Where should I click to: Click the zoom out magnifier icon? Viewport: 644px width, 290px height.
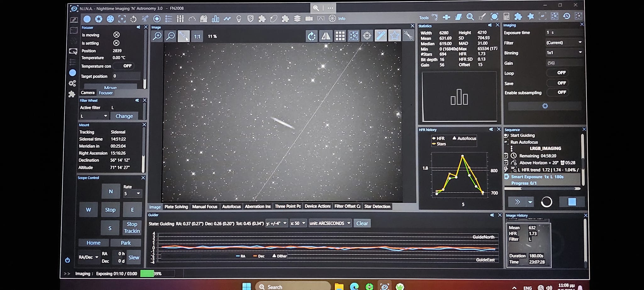tap(170, 36)
